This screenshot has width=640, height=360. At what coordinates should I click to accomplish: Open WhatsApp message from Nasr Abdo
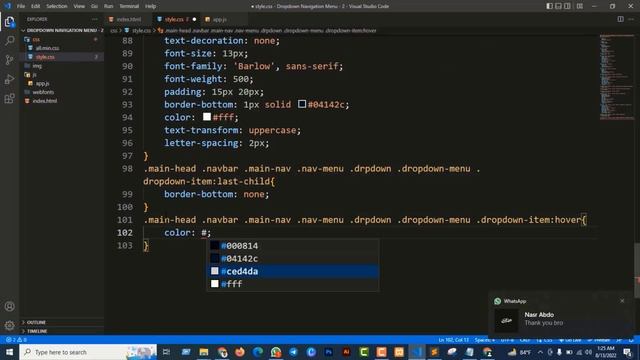click(561, 319)
